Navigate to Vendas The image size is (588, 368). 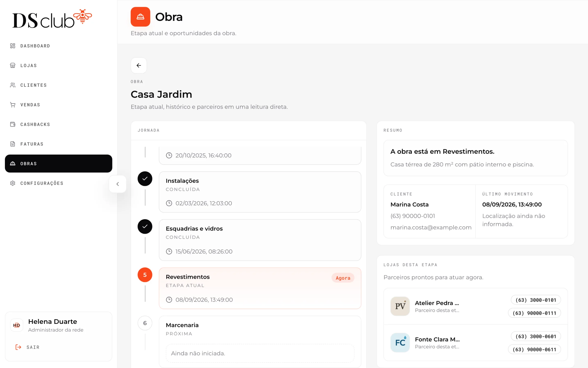click(59, 105)
